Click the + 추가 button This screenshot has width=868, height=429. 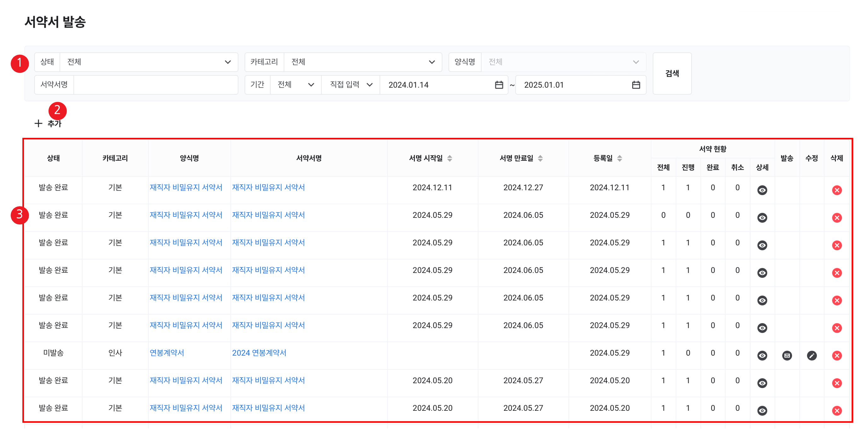click(48, 124)
